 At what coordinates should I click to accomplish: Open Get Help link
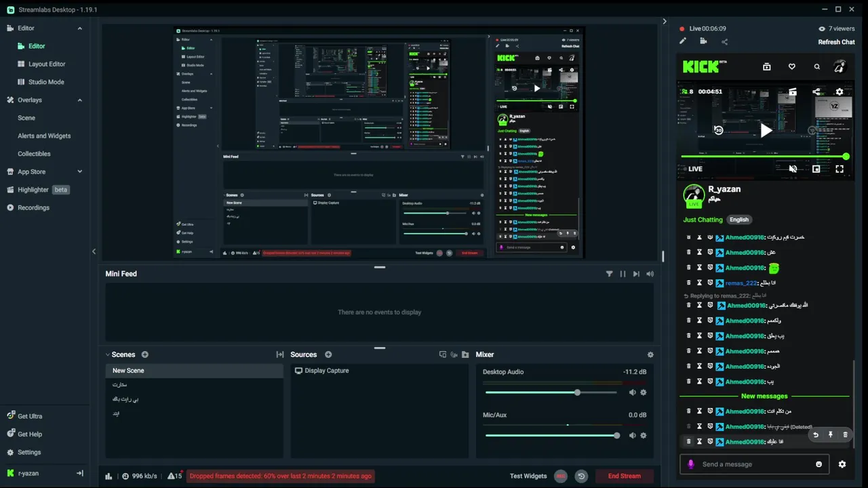[x=30, y=434]
